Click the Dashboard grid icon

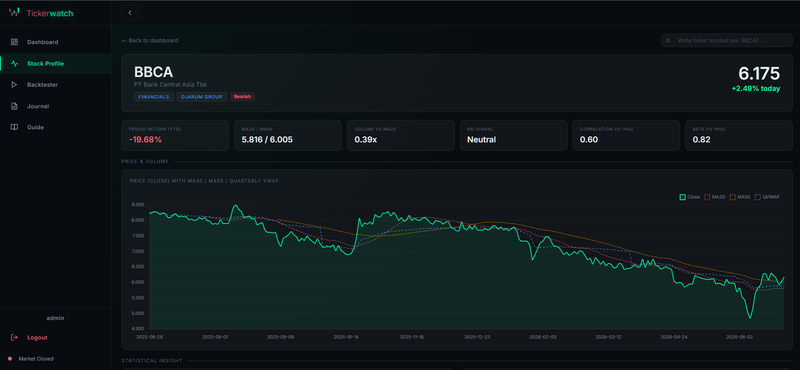pos(14,42)
